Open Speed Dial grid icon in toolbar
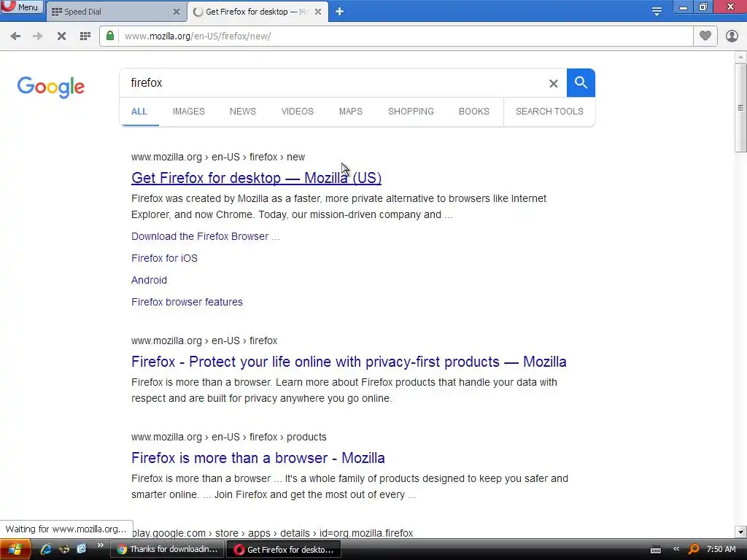747x560 pixels. [85, 36]
